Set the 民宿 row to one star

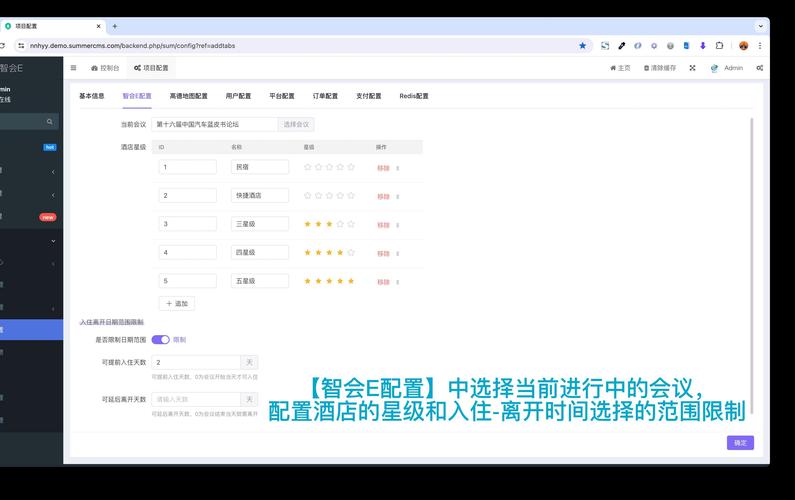307,168
